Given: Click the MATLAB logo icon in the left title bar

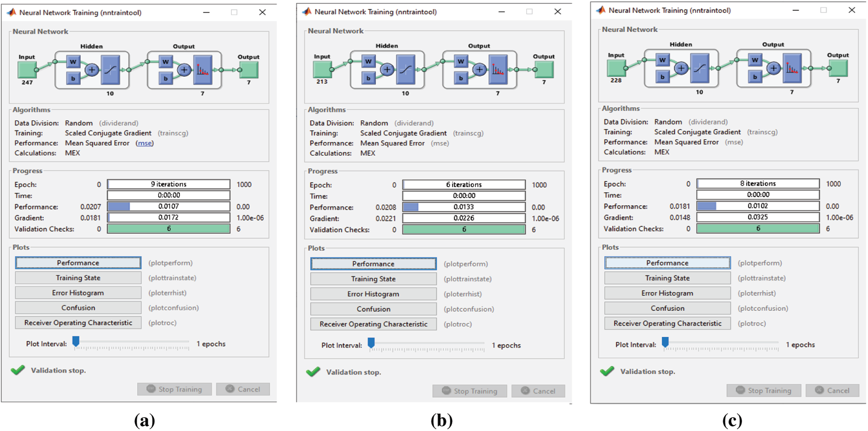Looking at the screenshot, I should [12, 12].
